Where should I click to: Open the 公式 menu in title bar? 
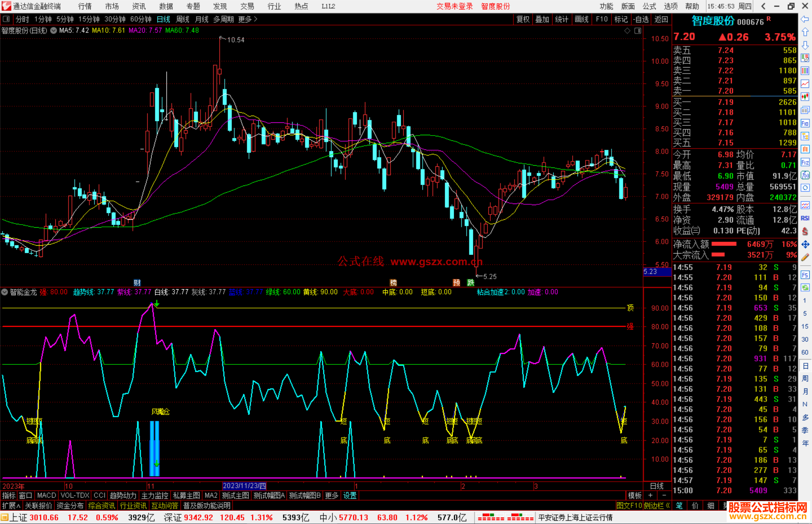click(649, 6)
